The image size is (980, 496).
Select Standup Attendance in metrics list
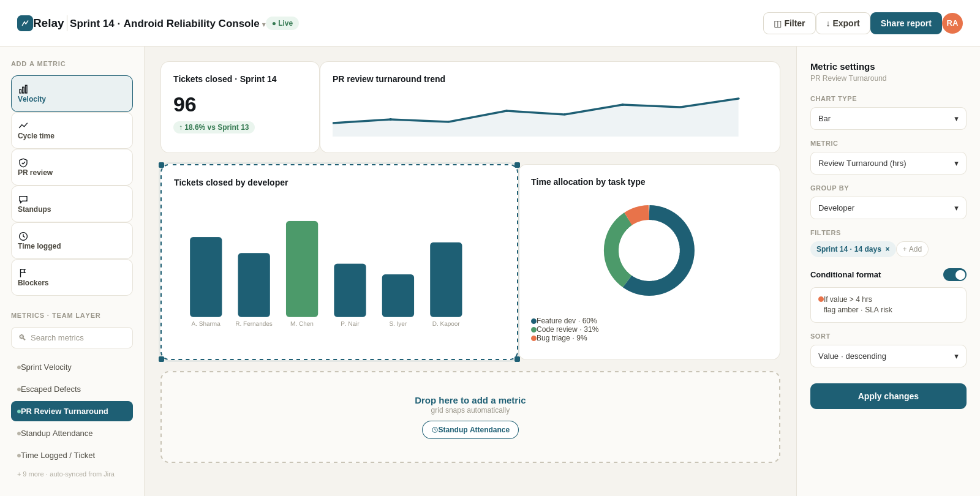(x=72, y=433)
